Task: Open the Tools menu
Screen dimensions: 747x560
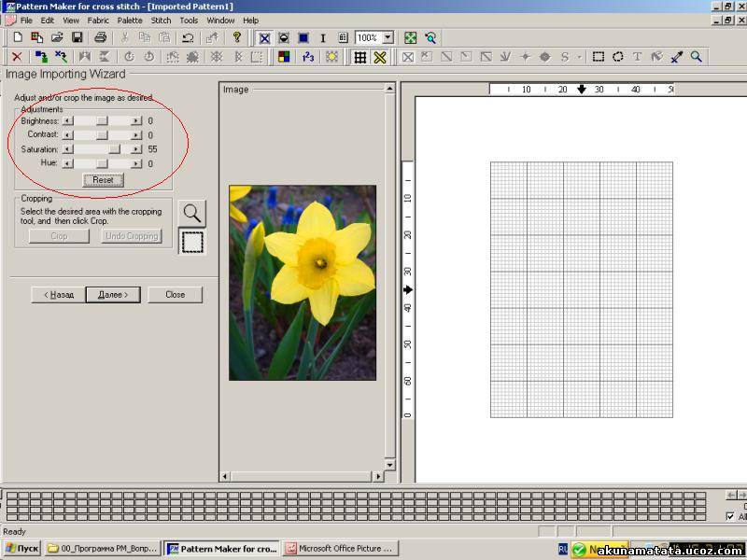Action: point(189,21)
